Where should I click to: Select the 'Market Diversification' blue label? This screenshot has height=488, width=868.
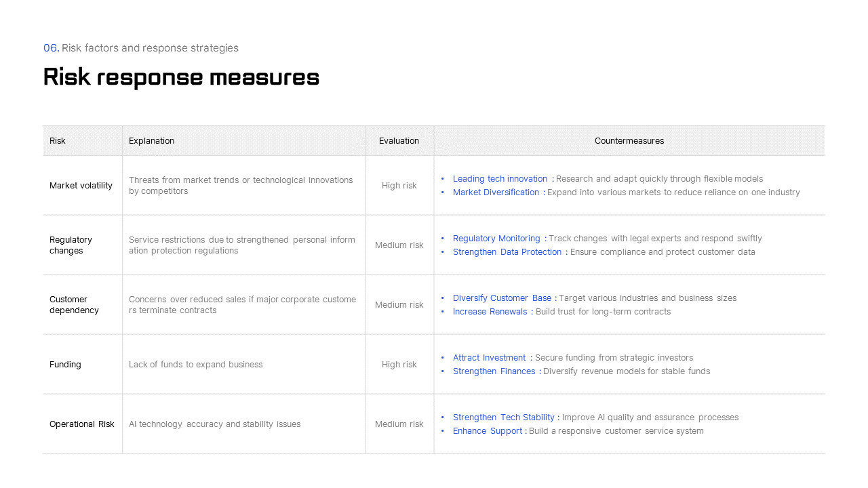[x=496, y=192]
